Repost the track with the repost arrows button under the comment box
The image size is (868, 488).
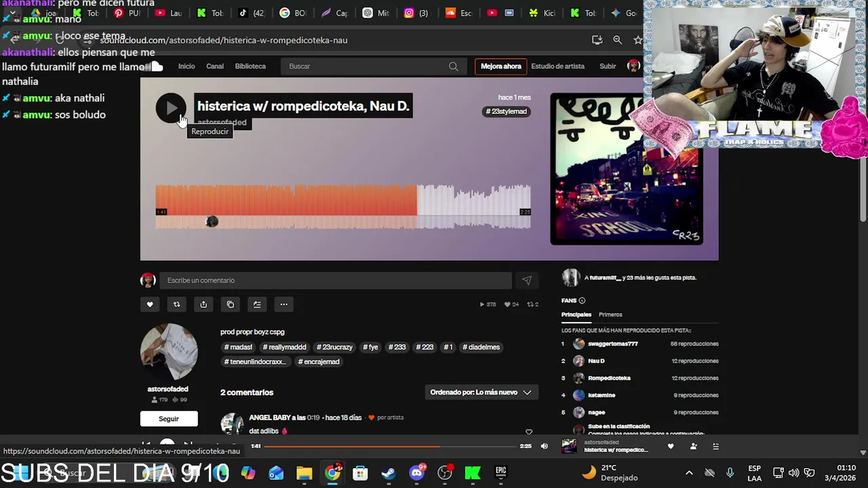pyautogui.click(x=176, y=304)
